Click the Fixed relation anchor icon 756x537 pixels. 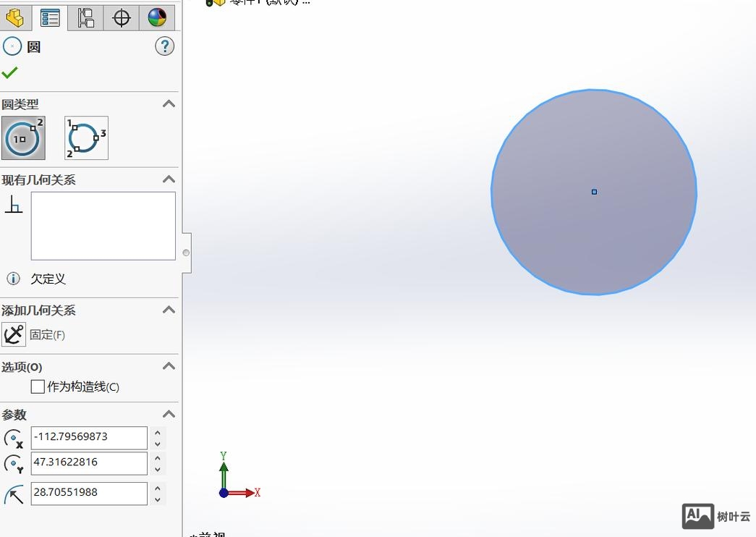14,334
